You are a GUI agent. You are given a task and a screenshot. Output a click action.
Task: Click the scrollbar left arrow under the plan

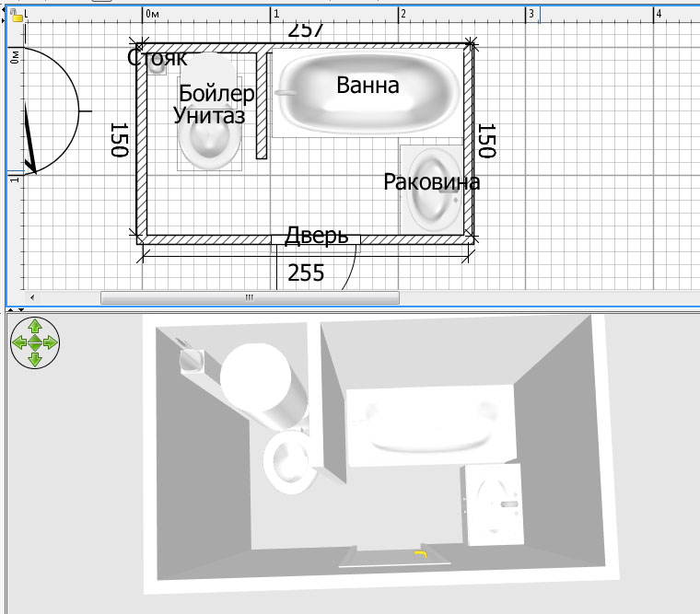32,297
